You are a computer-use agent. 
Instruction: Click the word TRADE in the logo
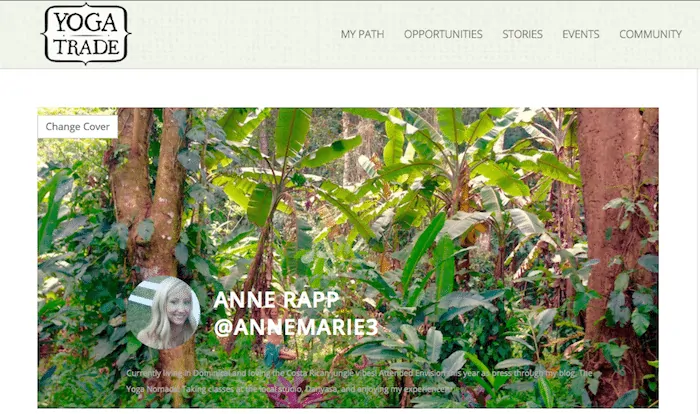pos(87,46)
